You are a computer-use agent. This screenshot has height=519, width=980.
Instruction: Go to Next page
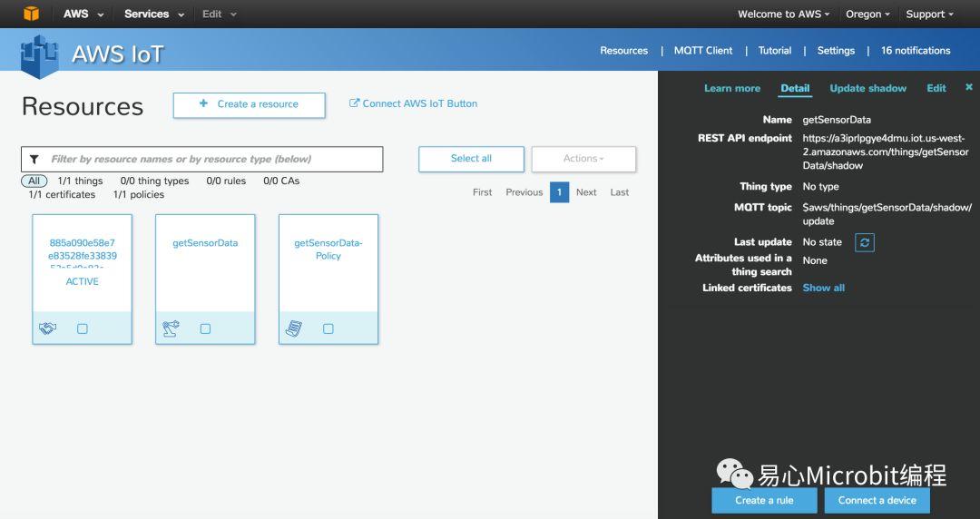click(586, 192)
